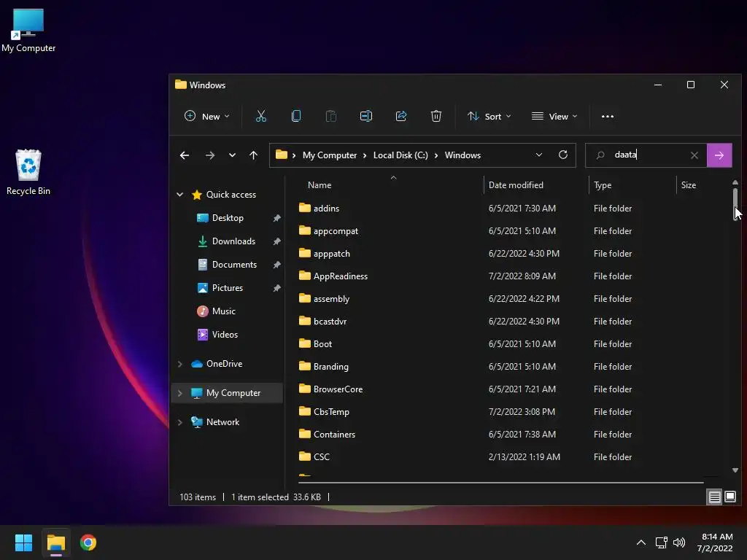Expand the Network tree node

[x=180, y=422]
